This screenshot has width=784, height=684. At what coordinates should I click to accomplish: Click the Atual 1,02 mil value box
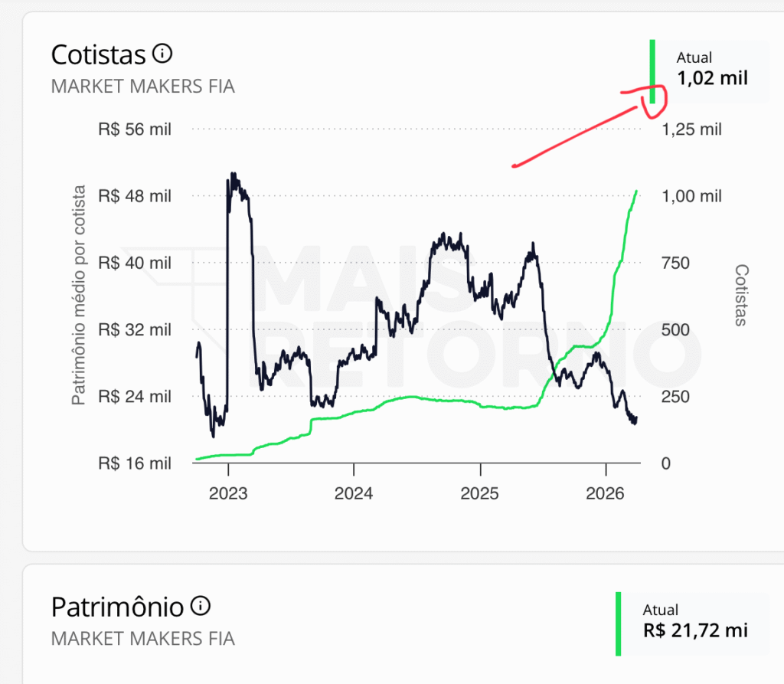pos(711,69)
